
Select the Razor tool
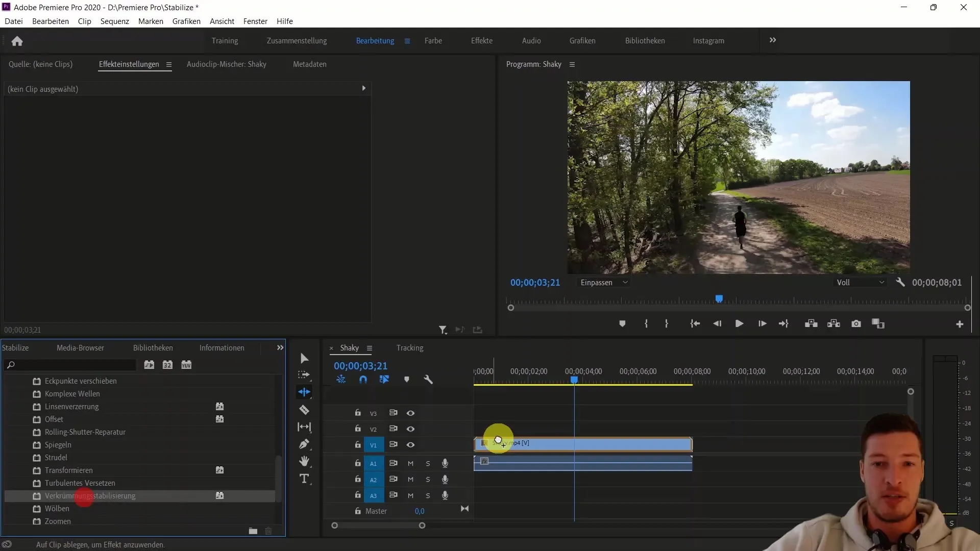pos(304,410)
